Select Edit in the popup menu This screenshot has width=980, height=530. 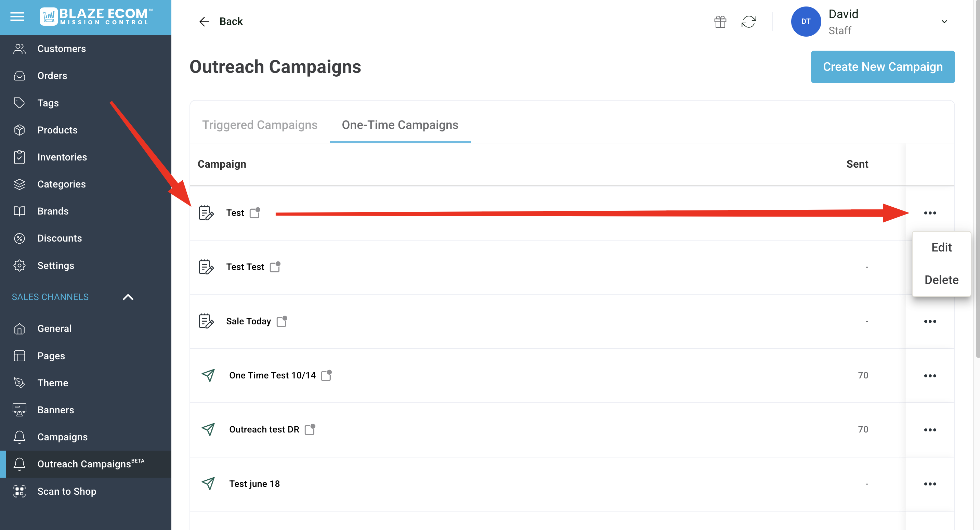pos(941,247)
